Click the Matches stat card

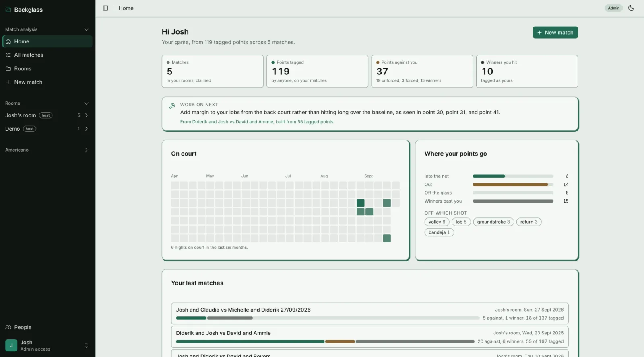[213, 71]
